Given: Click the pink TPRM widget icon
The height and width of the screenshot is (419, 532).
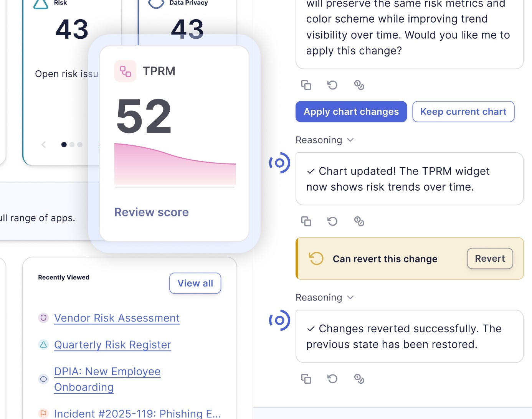Looking at the screenshot, I should (126, 71).
